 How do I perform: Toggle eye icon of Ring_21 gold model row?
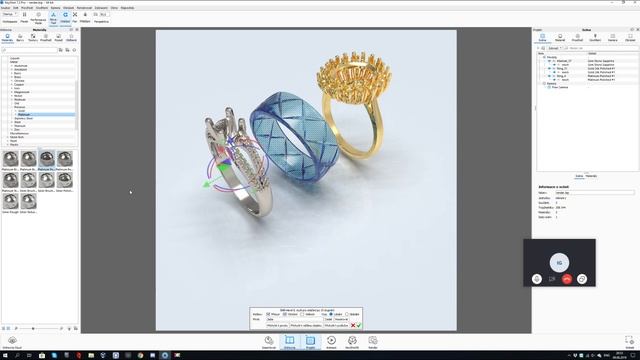tap(549, 69)
